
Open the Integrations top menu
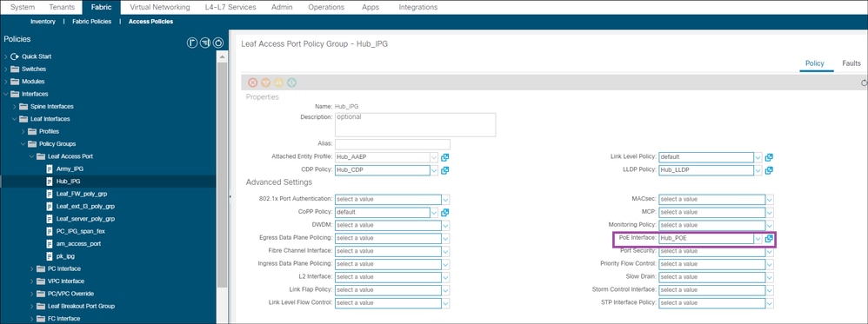(418, 7)
